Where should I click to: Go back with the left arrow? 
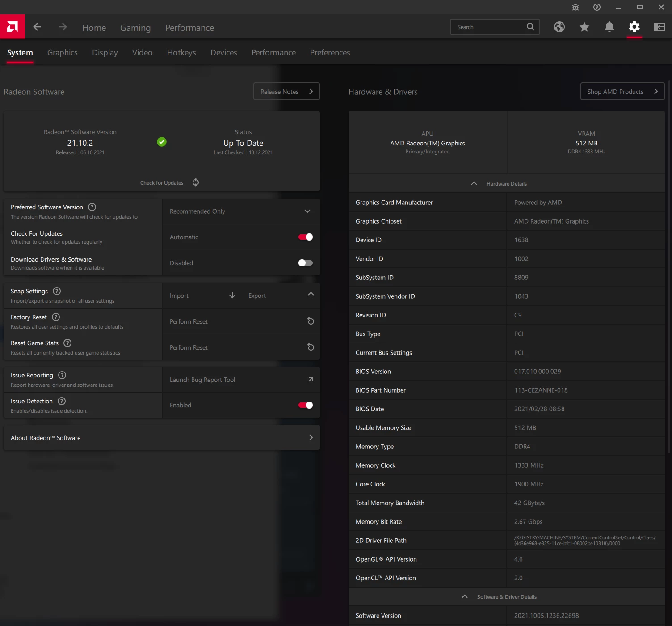37,27
